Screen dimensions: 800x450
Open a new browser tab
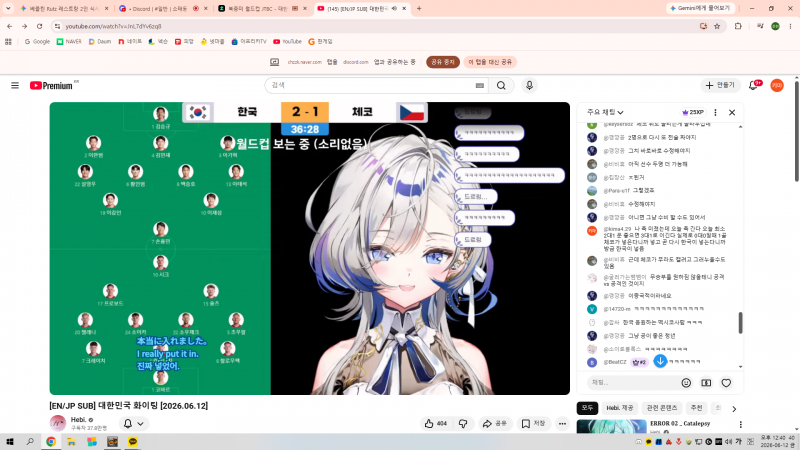pos(419,9)
